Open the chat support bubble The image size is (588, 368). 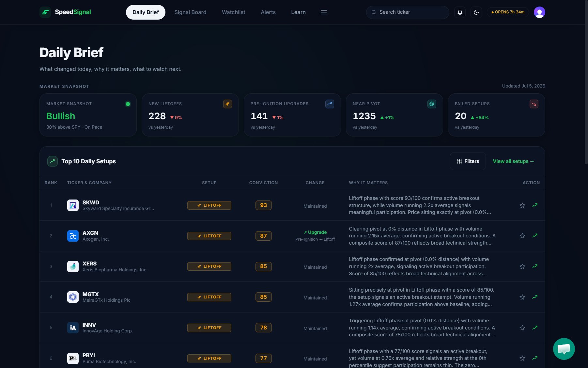(564, 349)
